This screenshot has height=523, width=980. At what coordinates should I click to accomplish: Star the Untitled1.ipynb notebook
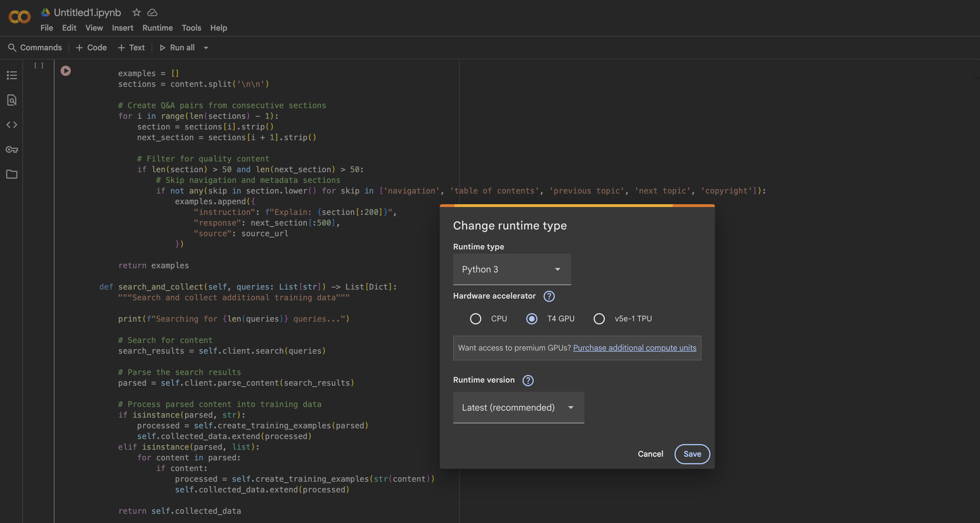coord(136,13)
